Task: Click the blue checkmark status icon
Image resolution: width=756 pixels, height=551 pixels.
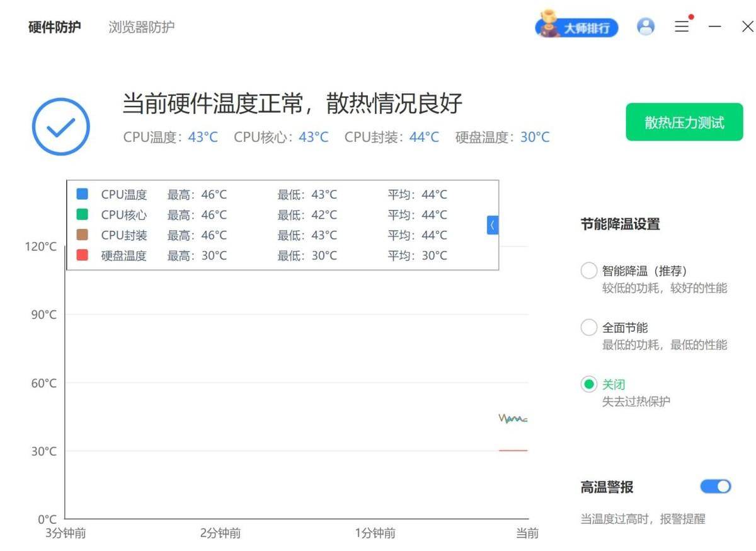Action: (x=60, y=125)
